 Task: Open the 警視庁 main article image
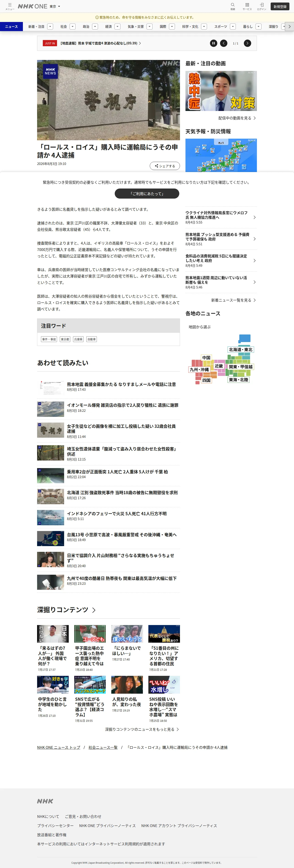(x=109, y=100)
